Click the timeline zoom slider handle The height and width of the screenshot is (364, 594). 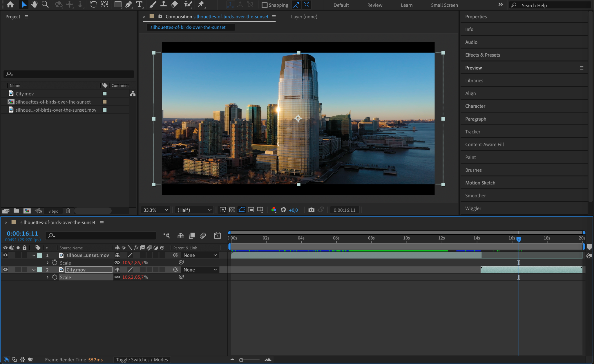pos(241,360)
